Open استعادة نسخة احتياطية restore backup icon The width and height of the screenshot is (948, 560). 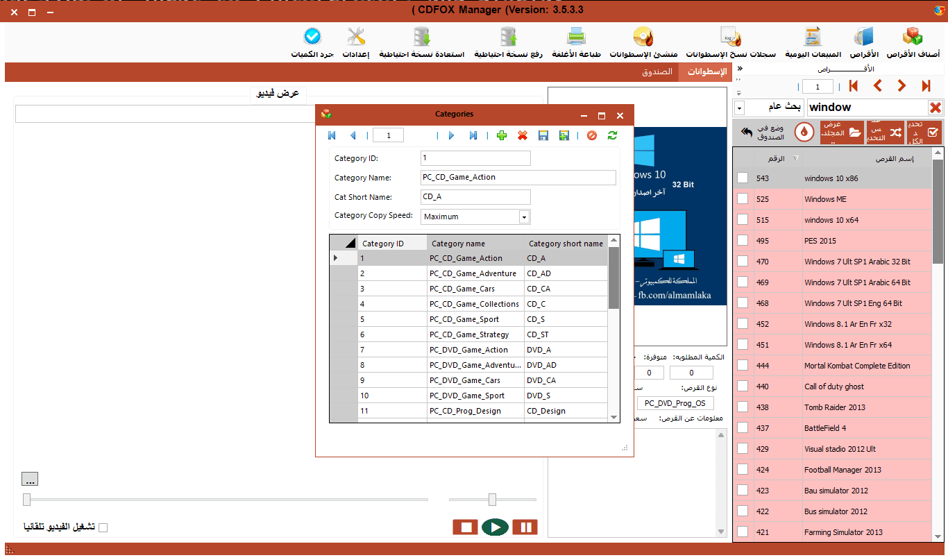[422, 43]
